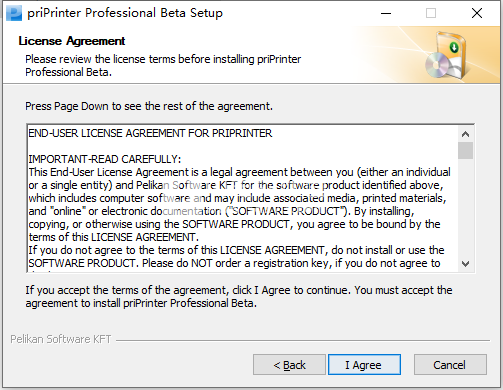Click the I Agree button
Screen dimensions: 503x390
(x=364, y=365)
